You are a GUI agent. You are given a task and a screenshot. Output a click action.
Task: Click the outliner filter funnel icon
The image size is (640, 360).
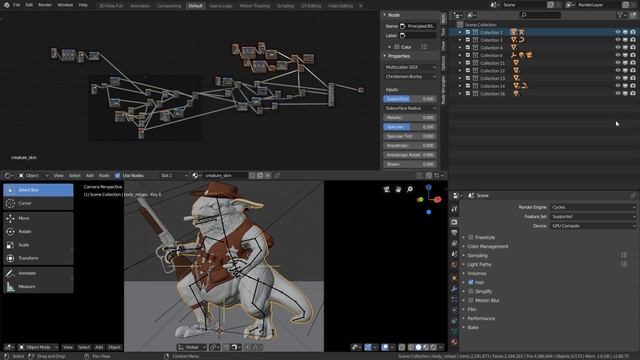click(620, 15)
